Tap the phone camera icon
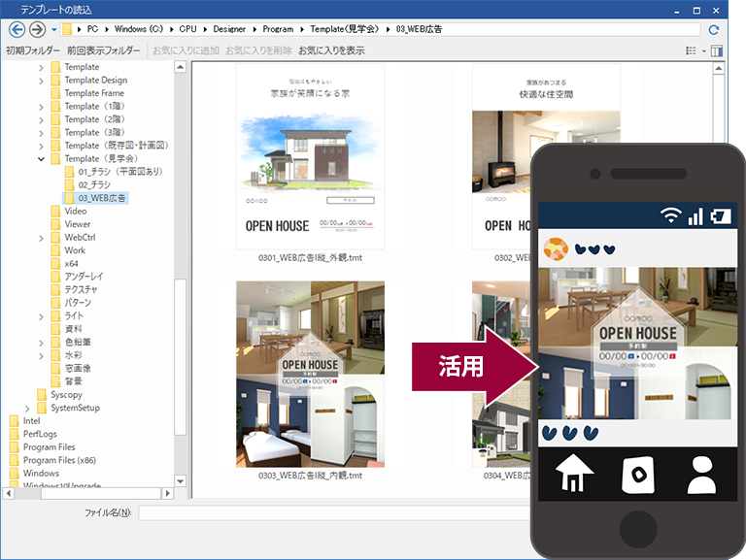746x560 pixels. (638, 475)
